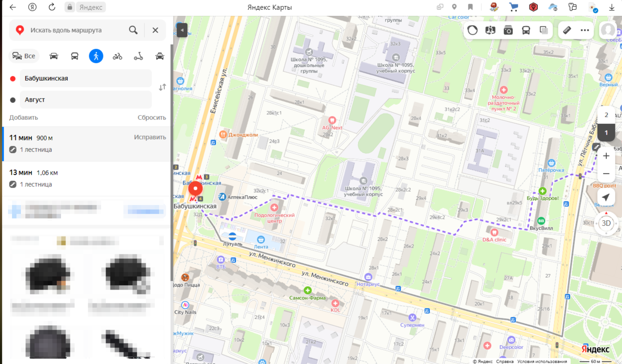The width and height of the screenshot is (622, 364).
Task: Click 'Сбросить' to reset the route
Action: point(151,118)
